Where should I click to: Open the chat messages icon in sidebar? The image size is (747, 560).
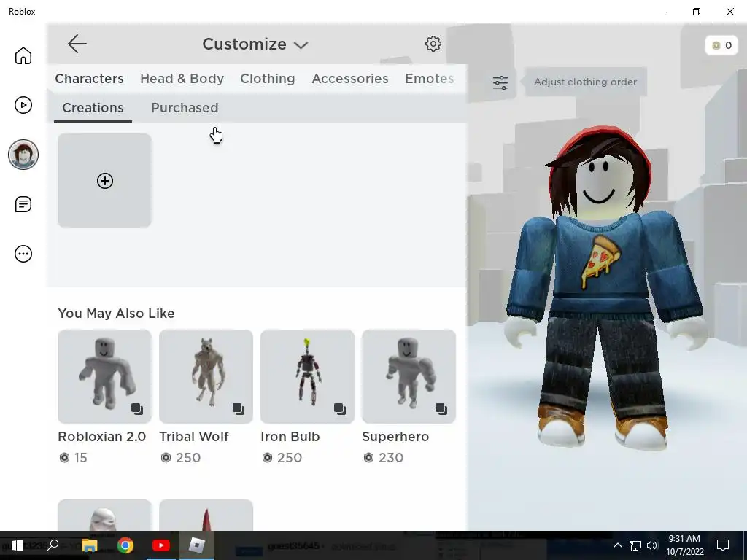click(23, 204)
